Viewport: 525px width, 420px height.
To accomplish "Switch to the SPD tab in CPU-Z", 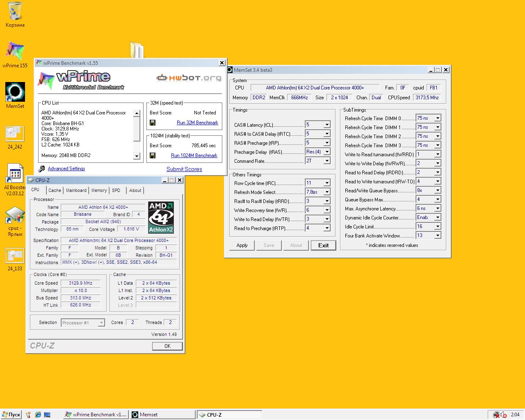I will 116,190.
